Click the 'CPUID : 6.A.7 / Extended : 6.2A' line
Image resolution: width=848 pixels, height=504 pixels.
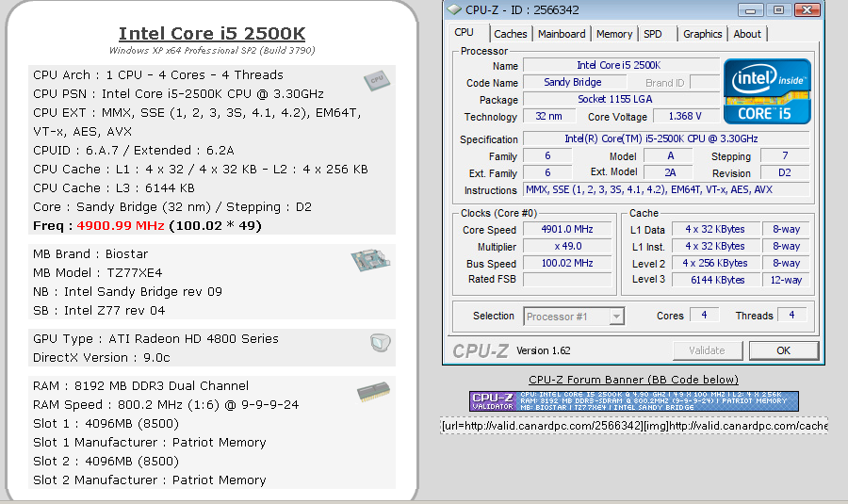[134, 151]
